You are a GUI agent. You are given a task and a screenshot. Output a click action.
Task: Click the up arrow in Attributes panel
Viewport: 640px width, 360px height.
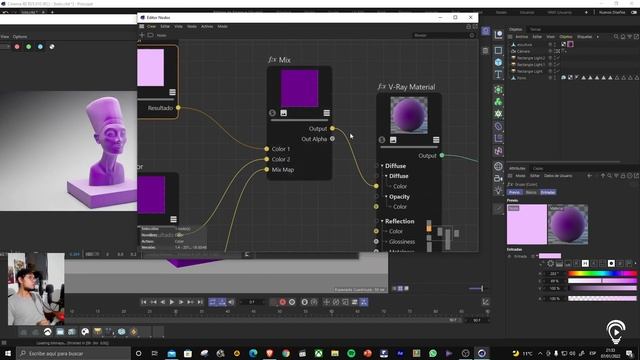click(603, 176)
